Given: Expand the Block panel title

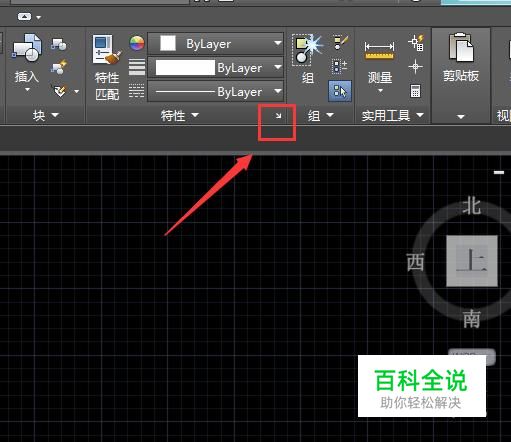Looking at the screenshot, I should pos(45,115).
